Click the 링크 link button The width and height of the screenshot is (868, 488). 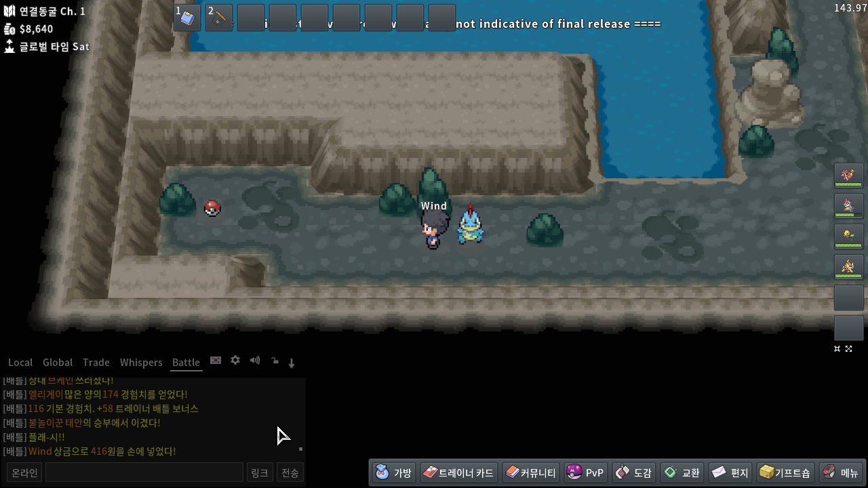(259, 472)
